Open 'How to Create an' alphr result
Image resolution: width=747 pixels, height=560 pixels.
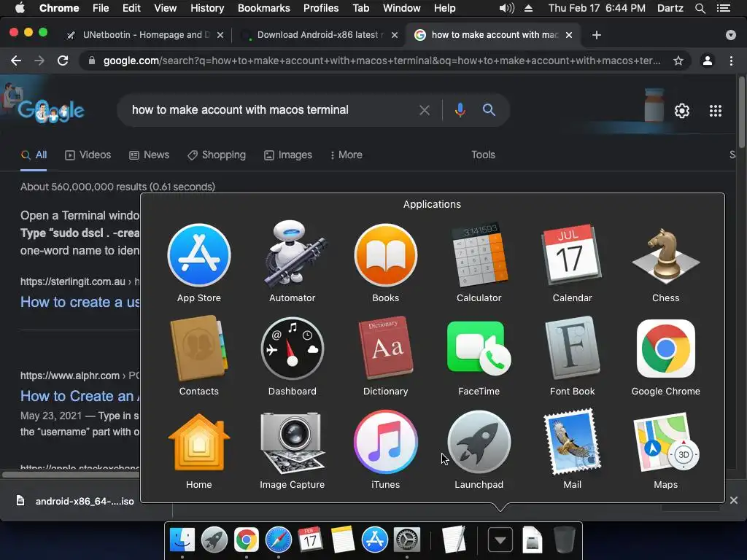[80, 396]
